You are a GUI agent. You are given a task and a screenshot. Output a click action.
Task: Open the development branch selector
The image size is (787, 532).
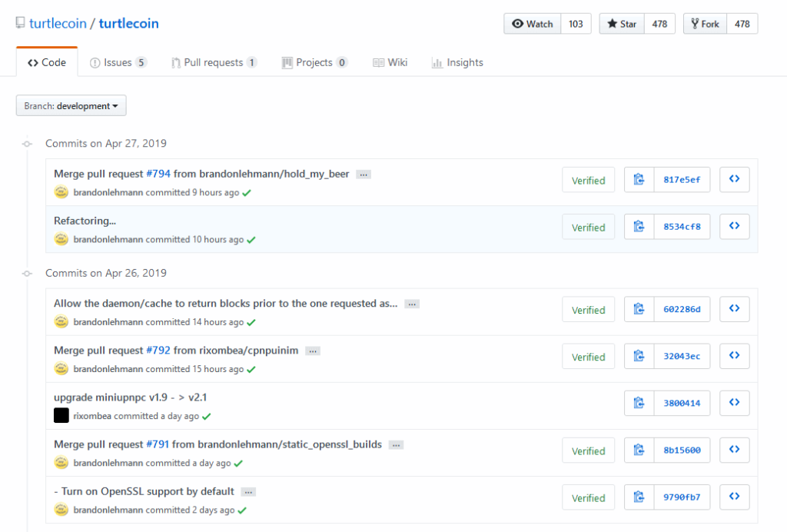pyautogui.click(x=71, y=105)
